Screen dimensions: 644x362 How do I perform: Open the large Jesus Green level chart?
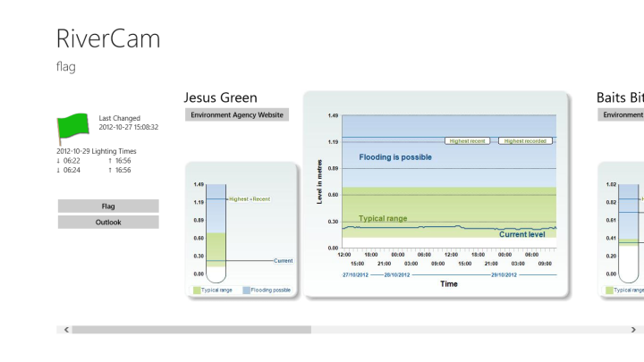436,194
